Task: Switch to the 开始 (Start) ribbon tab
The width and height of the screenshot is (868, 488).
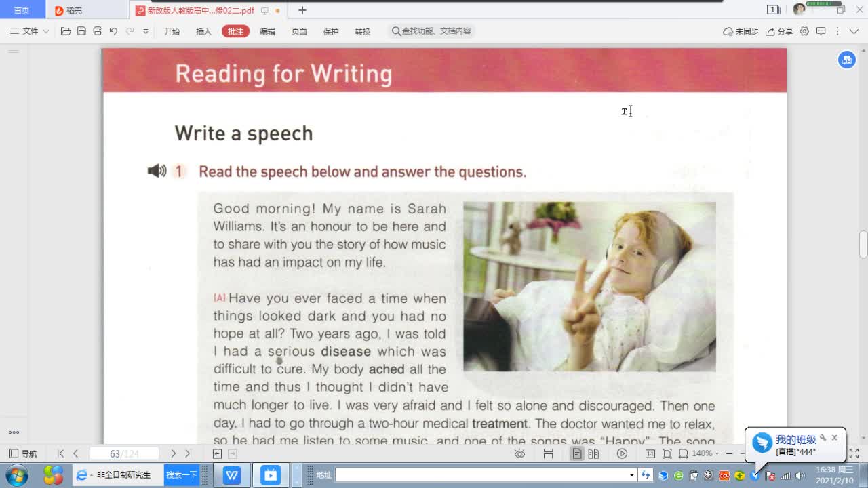Action: [x=172, y=31]
